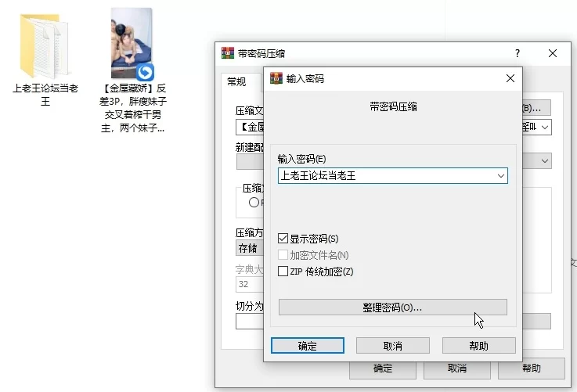577x392 pixels.
Task: Click the 带密码压缩 heading inside password dialog
Action: [393, 106]
